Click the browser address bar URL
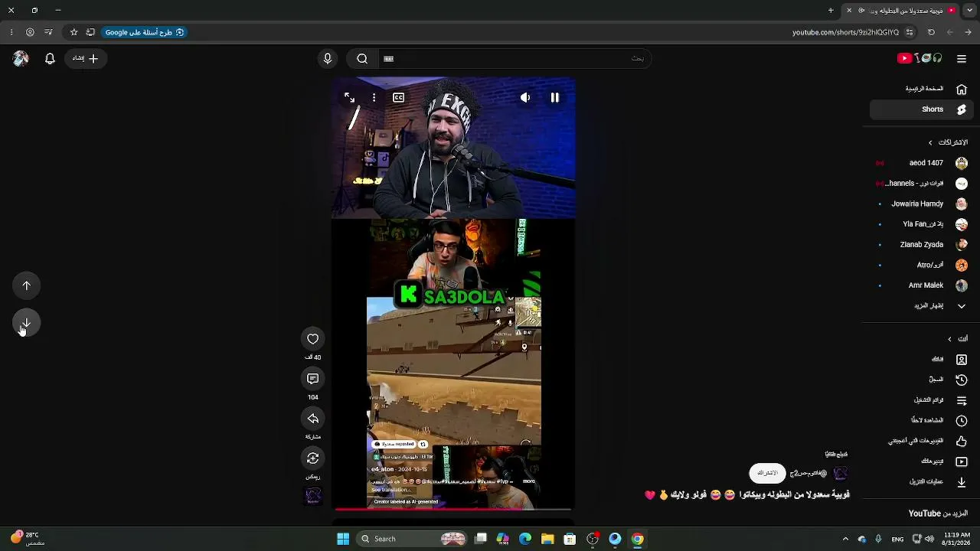Screen dimensions: 980x551 (x=845, y=32)
